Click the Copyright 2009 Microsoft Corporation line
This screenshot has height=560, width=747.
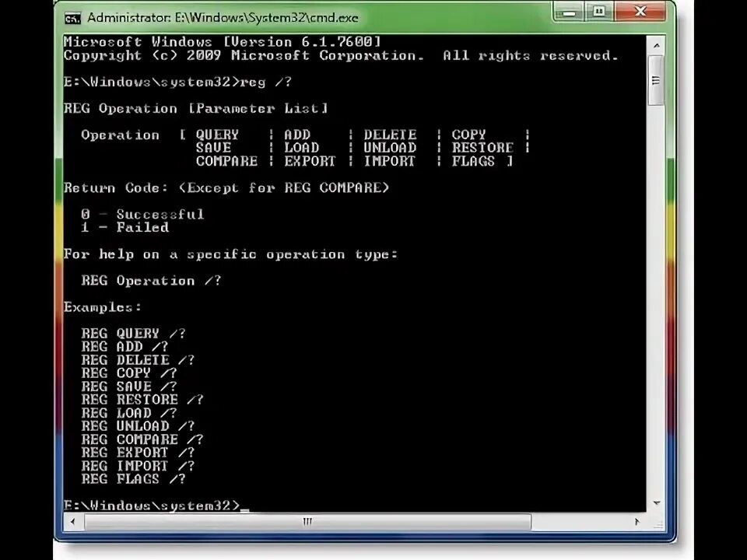(341, 56)
